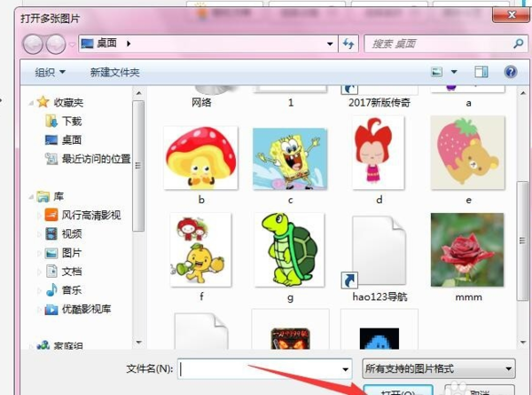Select the hao123导航 shortcut file
Viewport: 532px width, 395px height.
(x=379, y=258)
